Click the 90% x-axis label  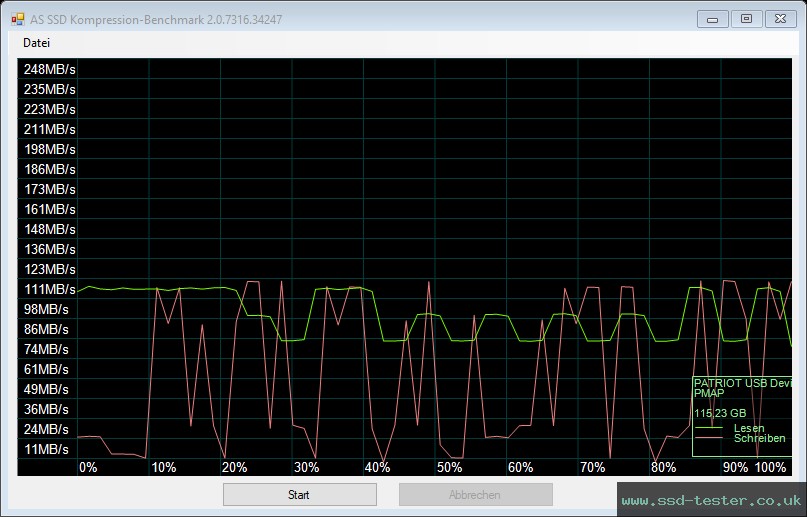[x=735, y=468]
